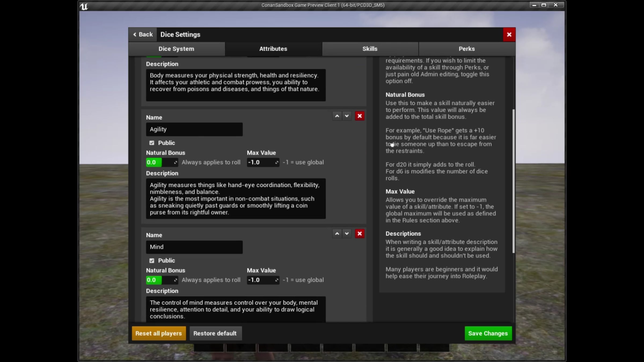The height and width of the screenshot is (362, 644).
Task: Move the Agility attribute up
Action: 337,116
